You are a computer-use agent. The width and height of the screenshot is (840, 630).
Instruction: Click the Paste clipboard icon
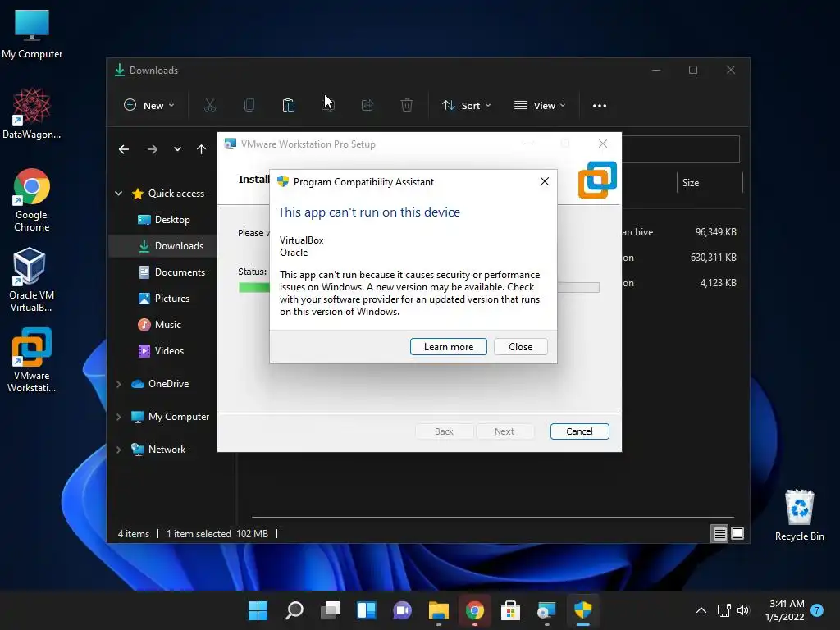288,106
